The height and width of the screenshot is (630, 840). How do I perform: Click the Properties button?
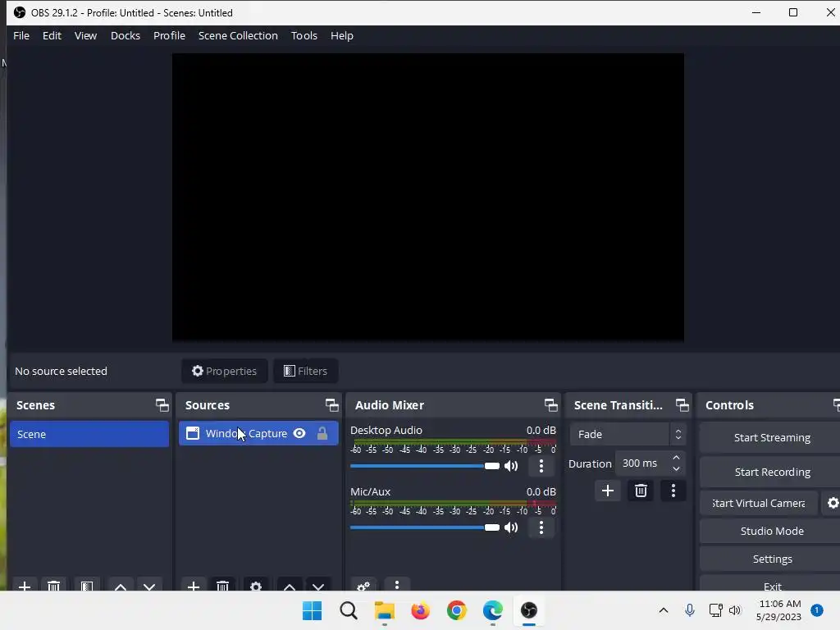pos(225,371)
